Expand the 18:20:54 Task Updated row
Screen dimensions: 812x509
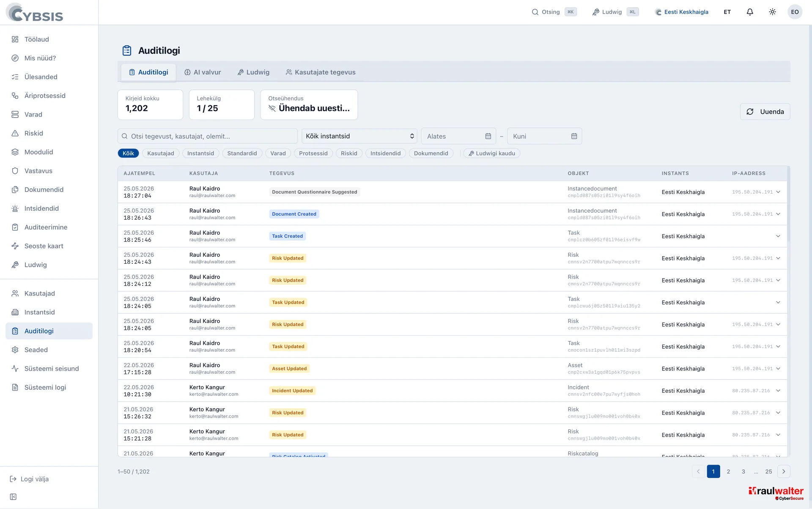(778, 347)
